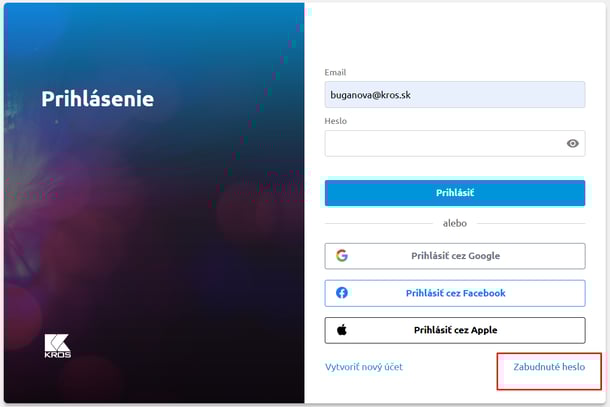The image size is (610, 407).
Task: Show password with the eye icon
Action: tap(572, 143)
